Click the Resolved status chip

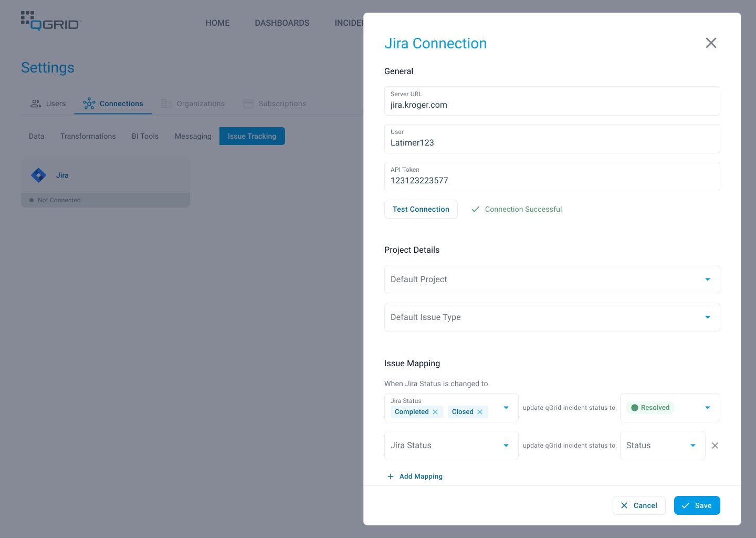(x=650, y=408)
